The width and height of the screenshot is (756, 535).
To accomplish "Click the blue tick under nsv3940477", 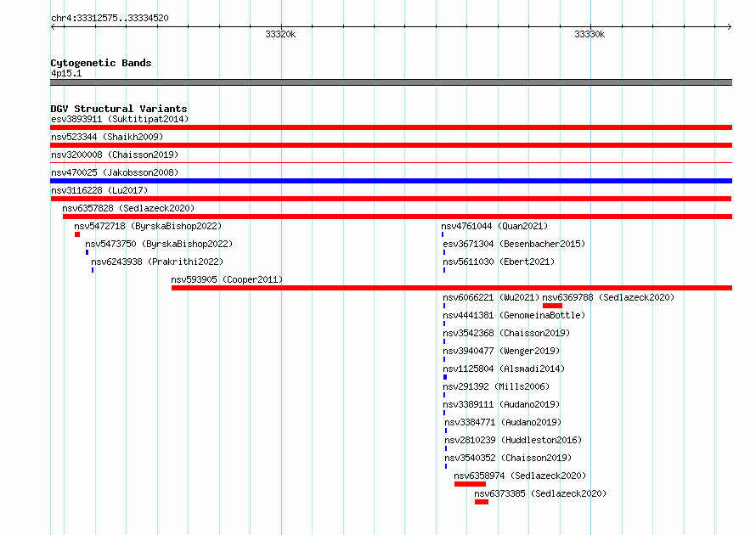I will (444, 359).
